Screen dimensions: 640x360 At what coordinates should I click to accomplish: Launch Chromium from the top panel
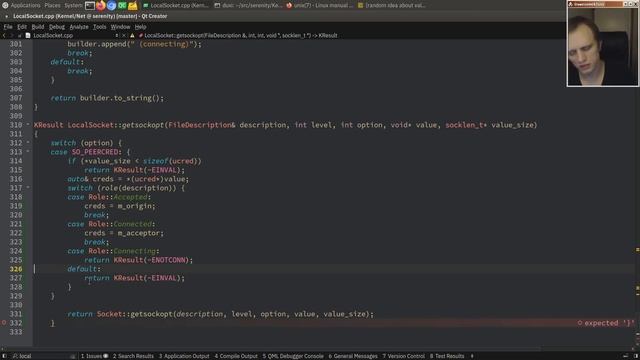pos(111,5)
